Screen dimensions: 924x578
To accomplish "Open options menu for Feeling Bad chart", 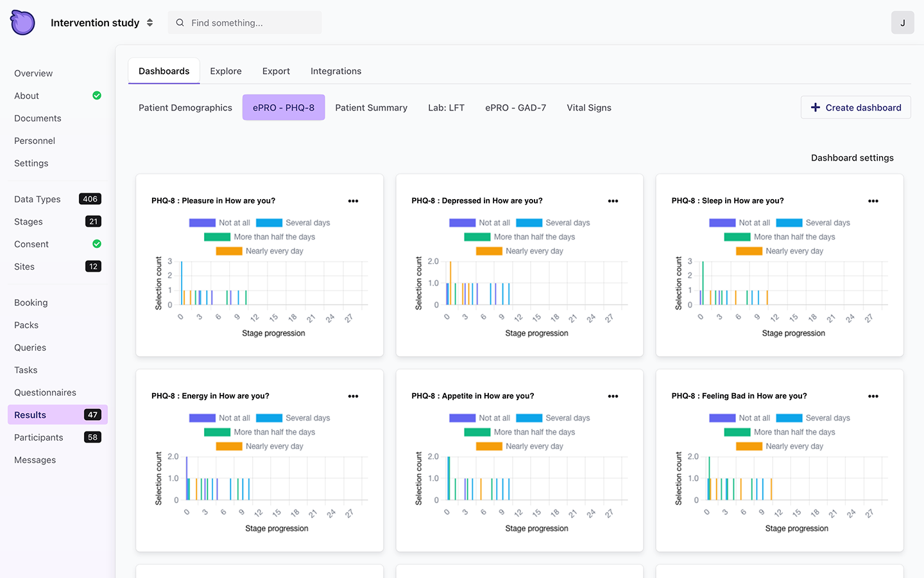I will 873,396.
